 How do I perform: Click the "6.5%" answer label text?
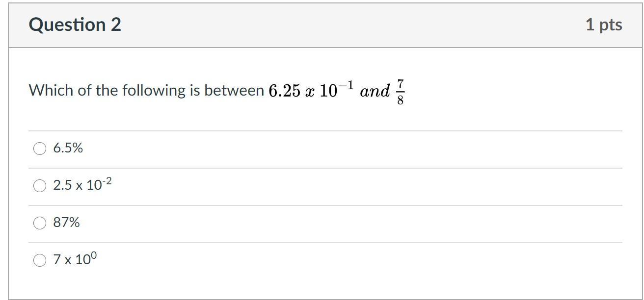point(68,148)
